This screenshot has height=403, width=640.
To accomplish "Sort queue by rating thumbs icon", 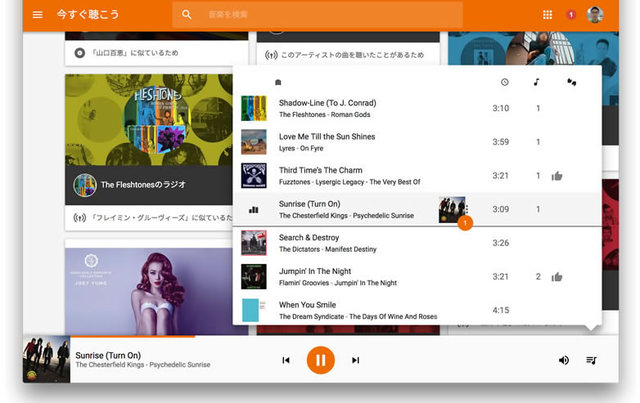I will pos(571,82).
